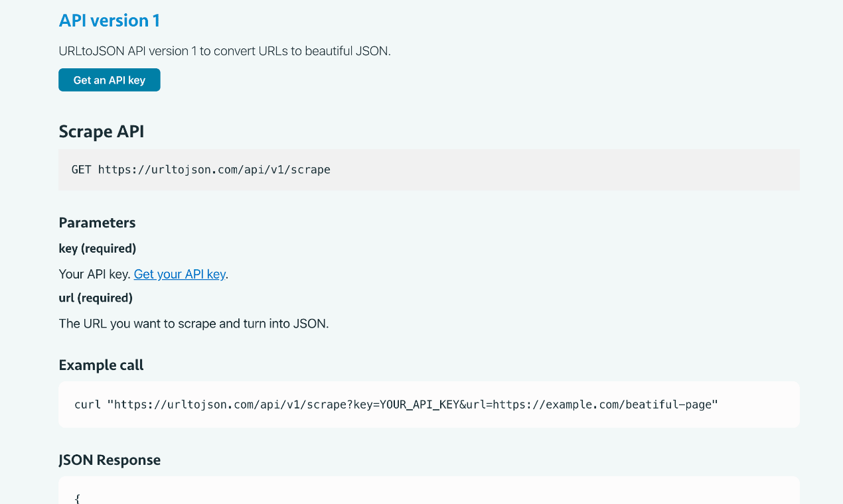Click the Example call heading
The width and height of the screenshot is (843, 504).
coord(101,365)
